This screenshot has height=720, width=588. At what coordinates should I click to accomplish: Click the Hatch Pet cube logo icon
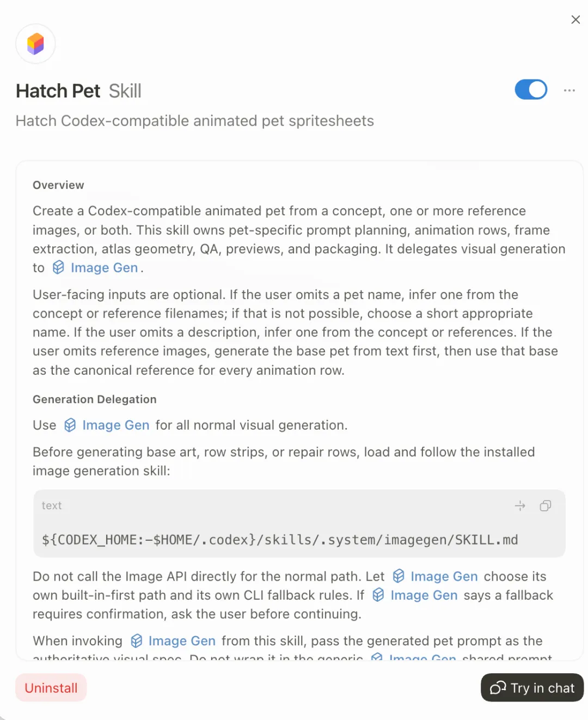click(35, 44)
